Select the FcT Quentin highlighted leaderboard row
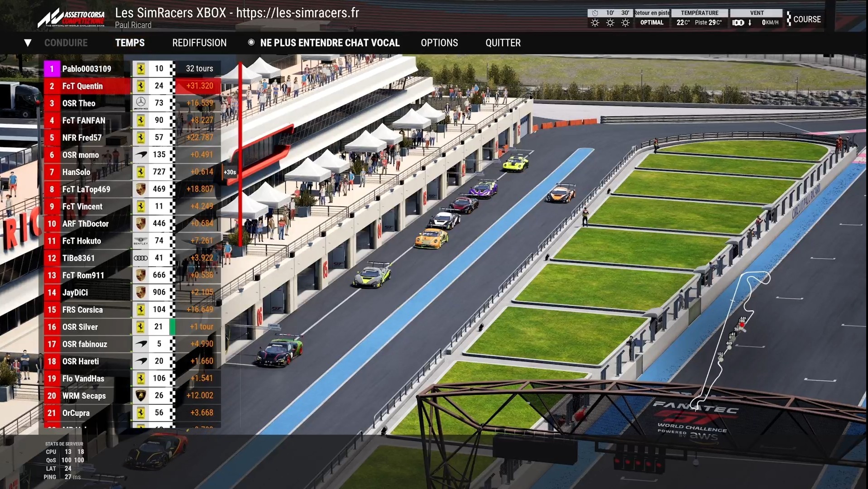This screenshot has width=868, height=489. (87, 86)
